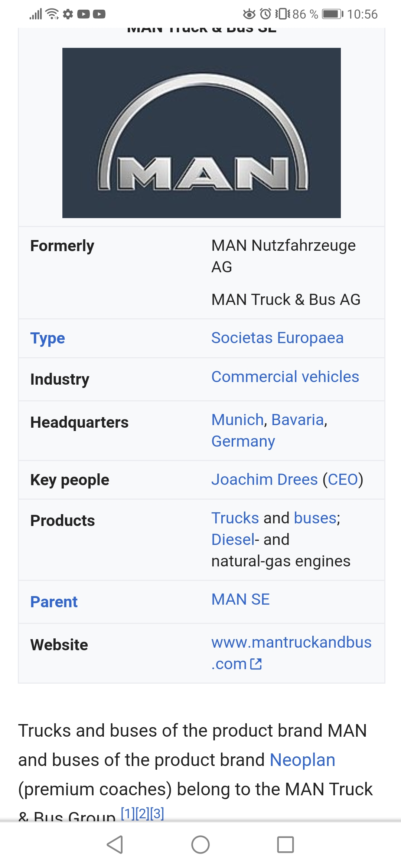
Task: Open the Bavaria link
Action: pos(298,420)
